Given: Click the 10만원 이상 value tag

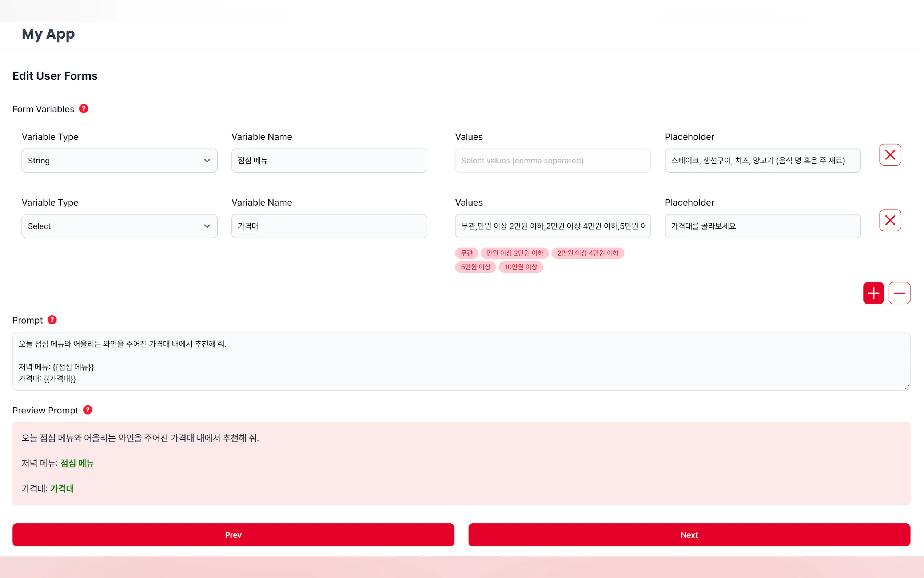Looking at the screenshot, I should 520,267.
